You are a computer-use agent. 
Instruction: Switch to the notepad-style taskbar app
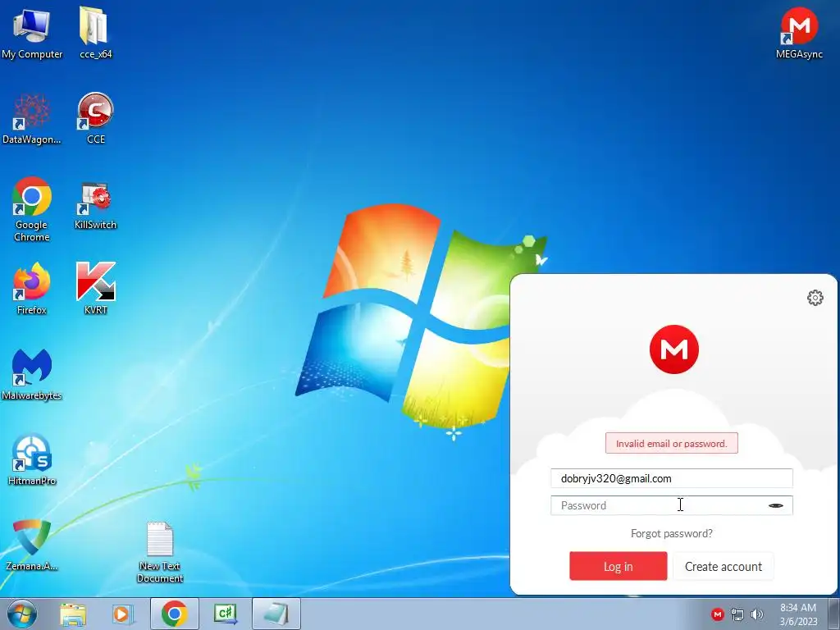(276, 614)
